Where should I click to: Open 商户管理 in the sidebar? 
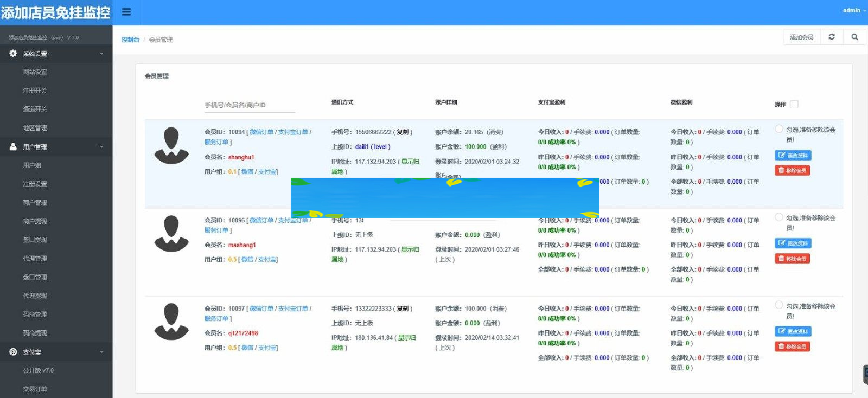(35, 202)
